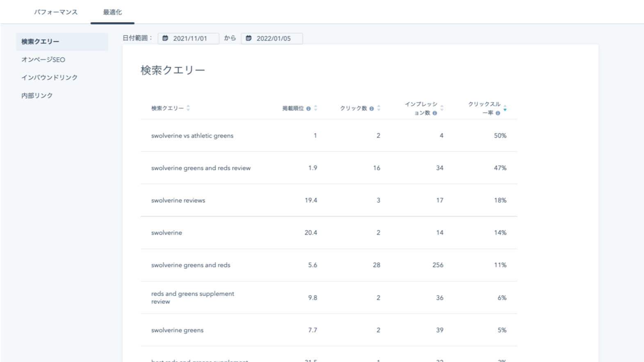Click the クリックスルー率 column header text

484,109
